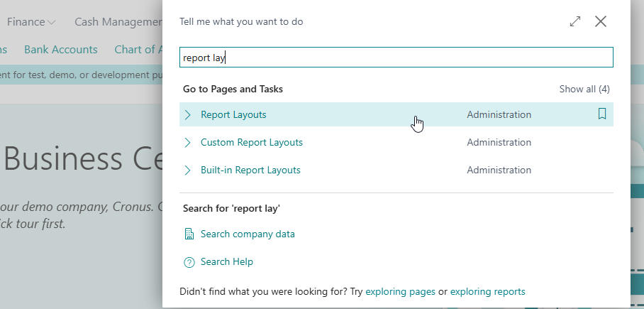Image resolution: width=644 pixels, height=309 pixels.
Task: Click the chevron beside Custom Report Layouts
Action: 188,142
